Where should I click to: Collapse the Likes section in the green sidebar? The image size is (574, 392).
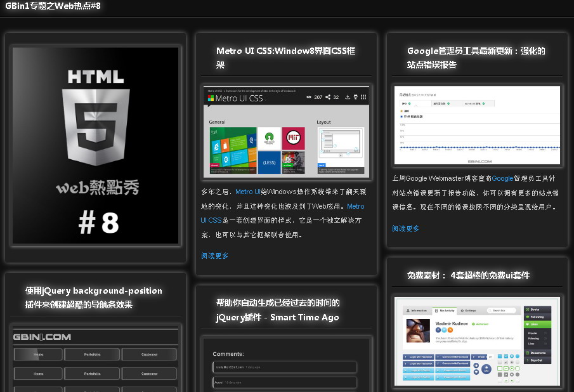pos(538,324)
